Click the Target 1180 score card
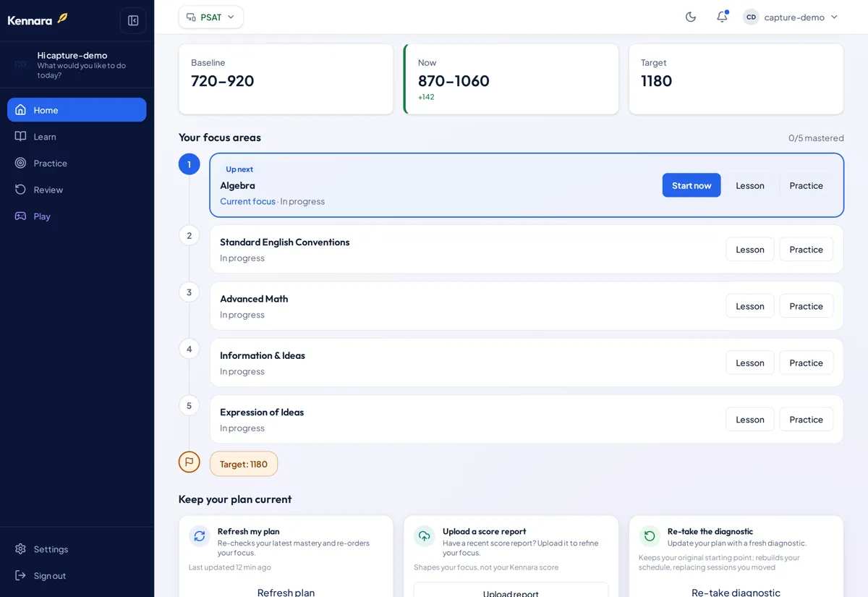The image size is (868, 597). tap(736, 79)
